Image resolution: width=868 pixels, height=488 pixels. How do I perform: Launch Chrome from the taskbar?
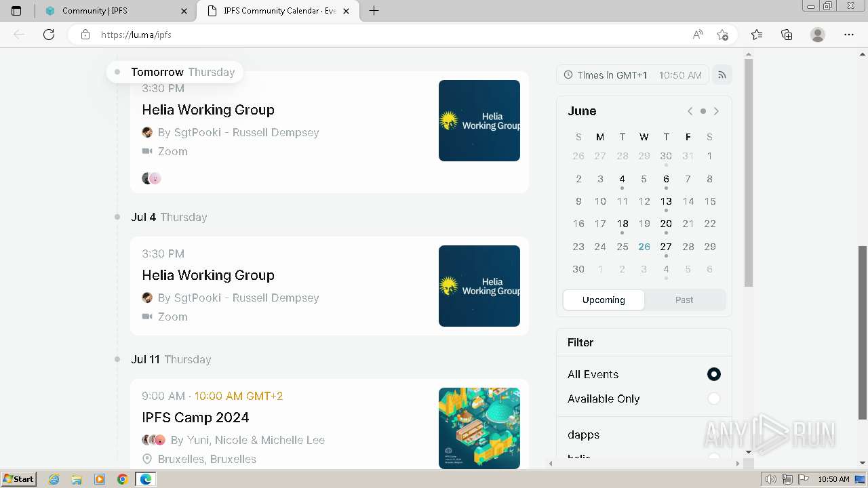[122, 479]
